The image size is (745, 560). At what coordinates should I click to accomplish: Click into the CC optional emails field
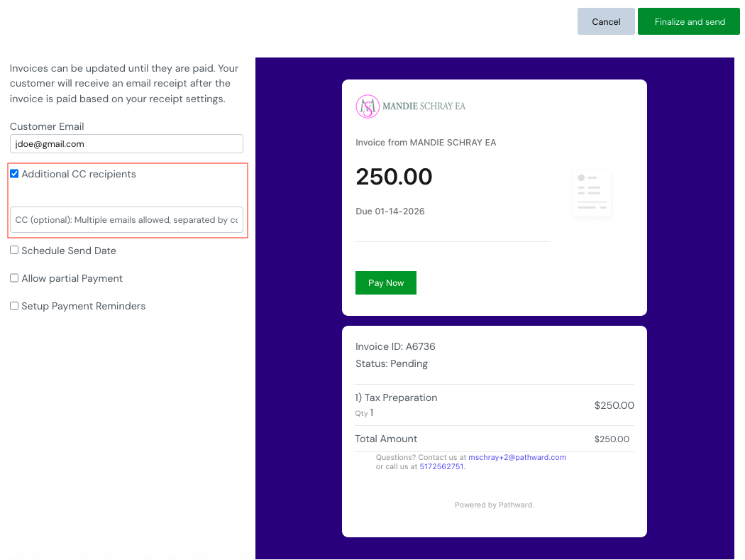(126, 220)
